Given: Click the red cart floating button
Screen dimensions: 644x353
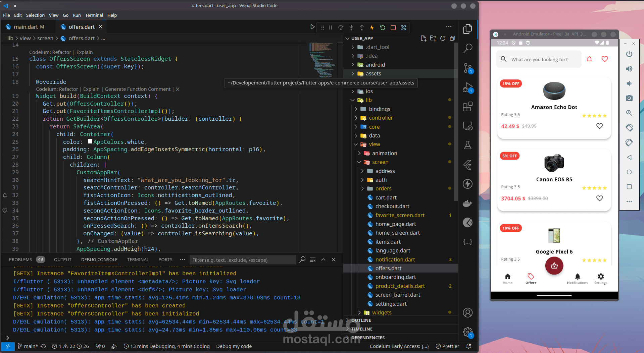Looking at the screenshot, I should tap(554, 266).
